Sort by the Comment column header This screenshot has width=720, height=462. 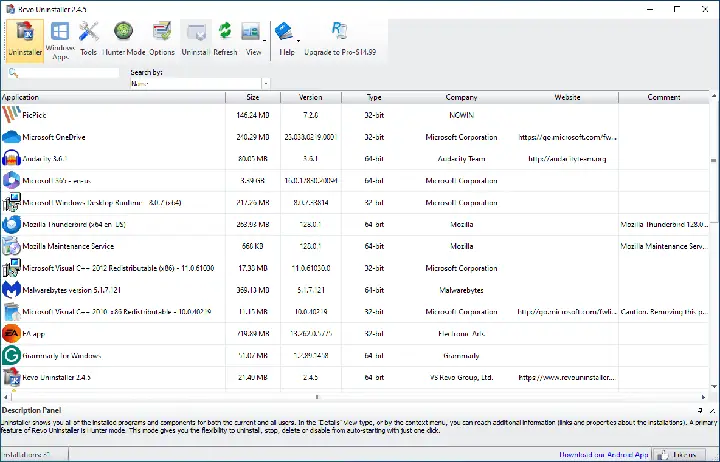click(x=664, y=97)
